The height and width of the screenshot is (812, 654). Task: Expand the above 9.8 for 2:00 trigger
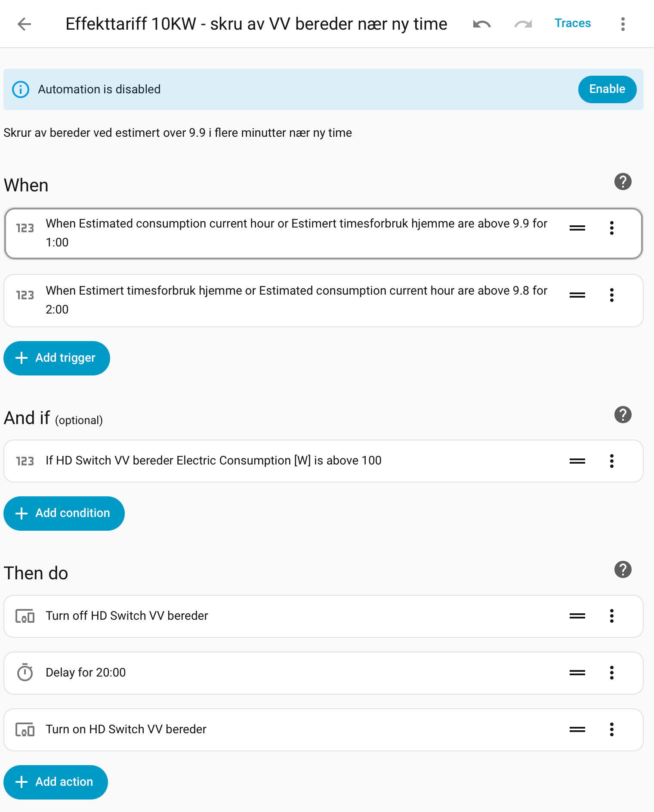296,300
